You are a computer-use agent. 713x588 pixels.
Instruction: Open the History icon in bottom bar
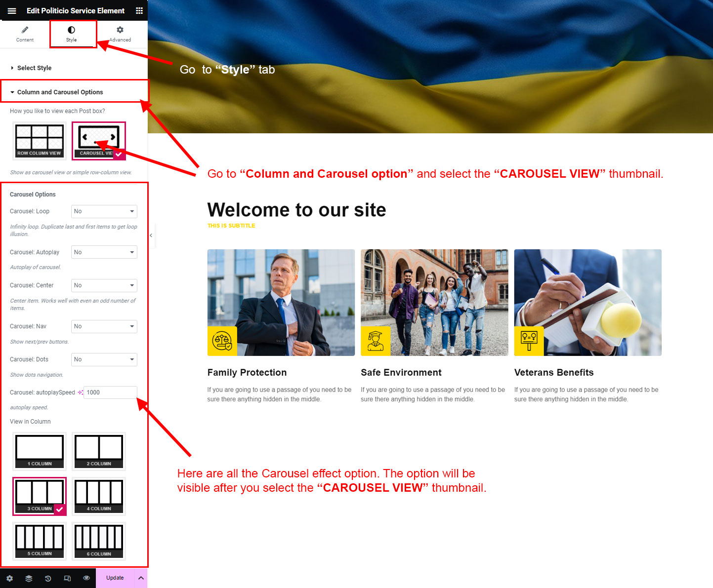pos(48,578)
